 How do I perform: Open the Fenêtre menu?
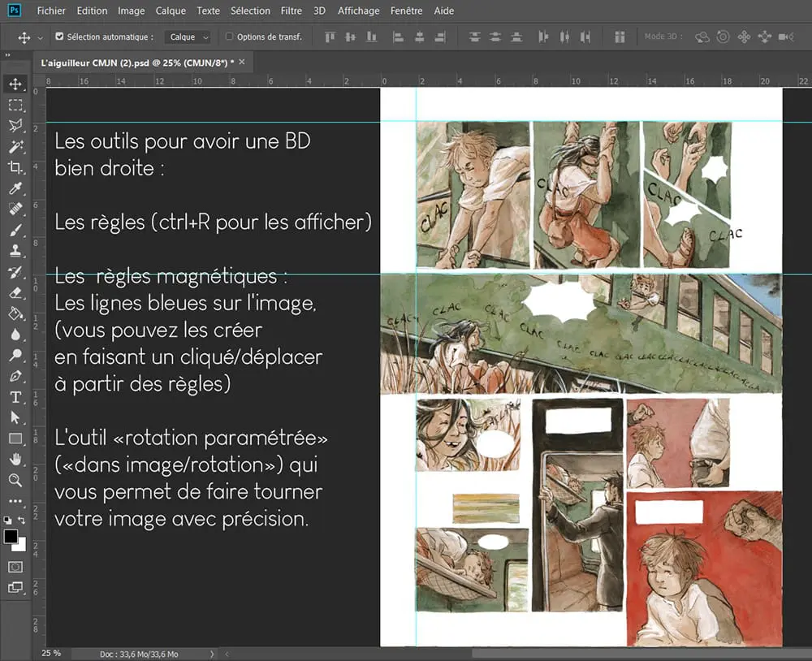point(407,11)
